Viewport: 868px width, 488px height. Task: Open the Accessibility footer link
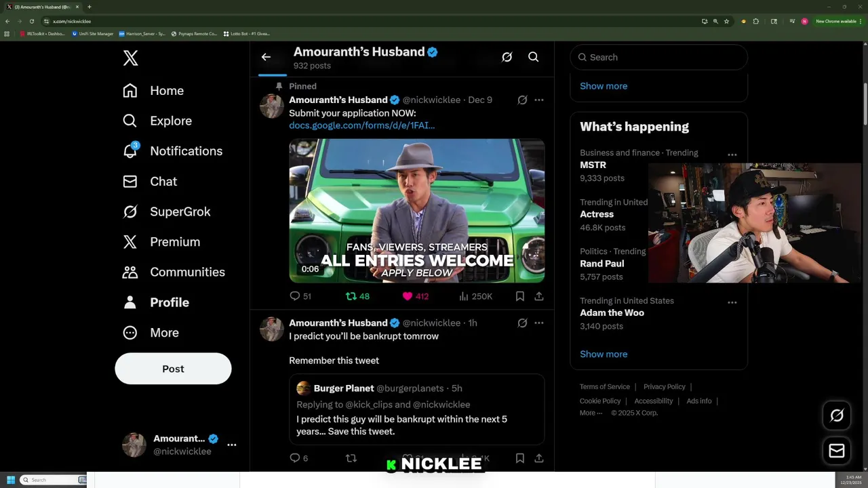[x=654, y=401]
